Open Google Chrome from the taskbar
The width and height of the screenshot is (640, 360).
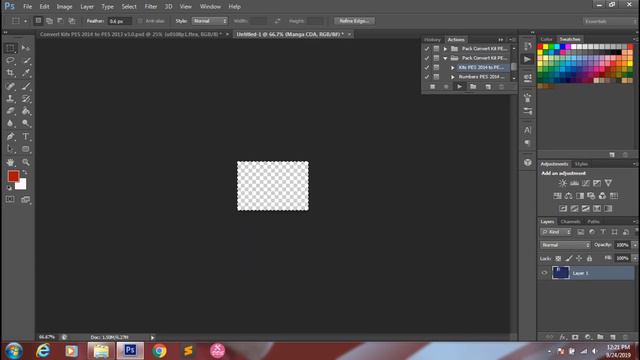tap(159, 351)
